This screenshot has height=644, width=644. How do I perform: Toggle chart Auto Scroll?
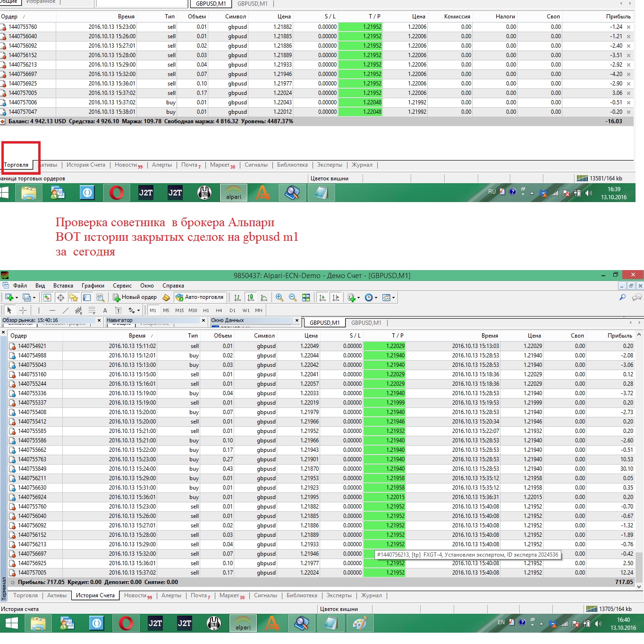coord(322,297)
